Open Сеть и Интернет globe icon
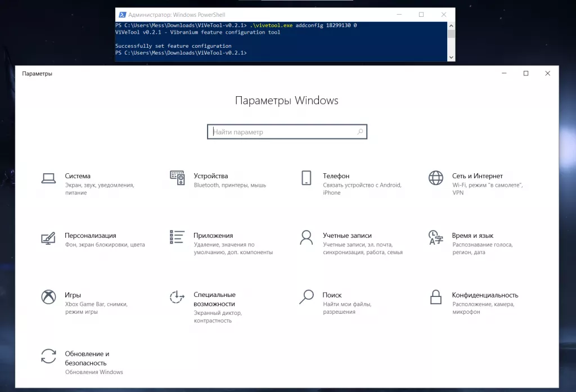The height and width of the screenshot is (392, 576). (x=435, y=178)
